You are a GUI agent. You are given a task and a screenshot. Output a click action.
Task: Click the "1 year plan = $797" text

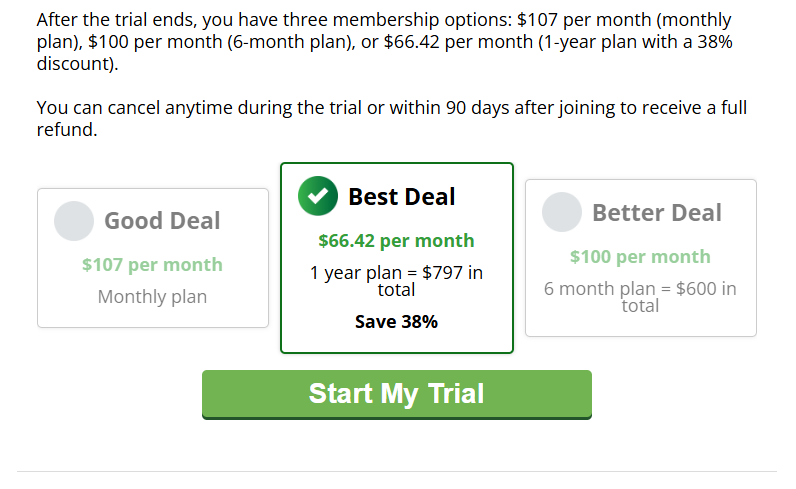pyautogui.click(x=396, y=273)
